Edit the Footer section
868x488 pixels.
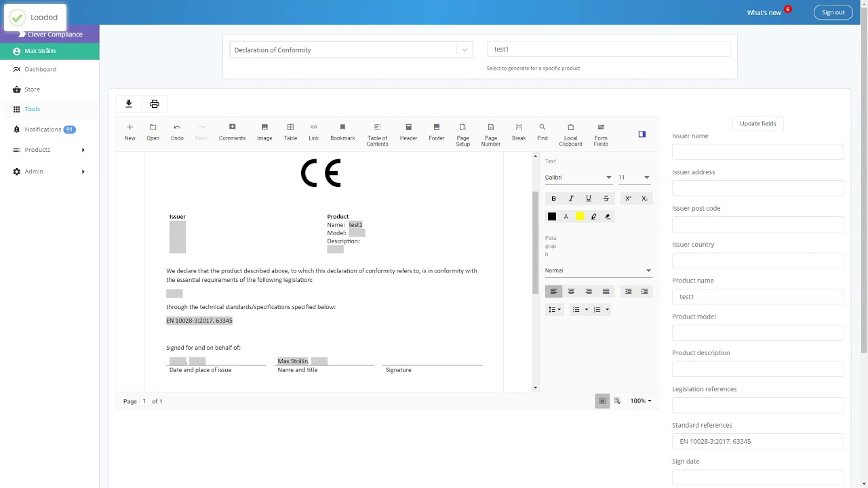(437, 132)
